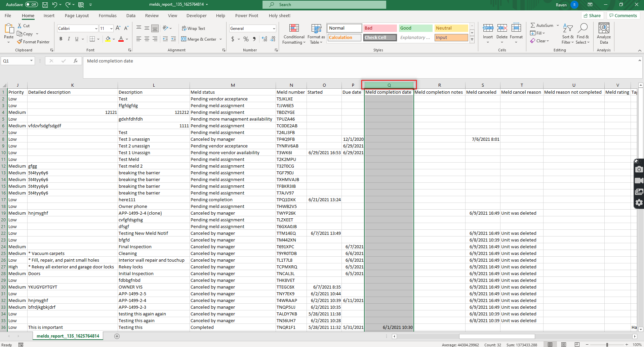Viewport: 644px width, 347px height.
Task: Apply Bold formatting
Action: coord(61,39)
